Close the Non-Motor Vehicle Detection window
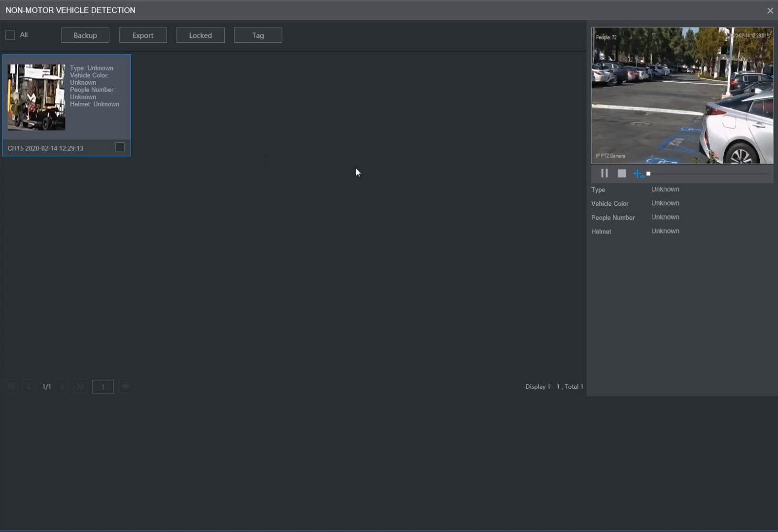The image size is (778, 532). (770, 10)
